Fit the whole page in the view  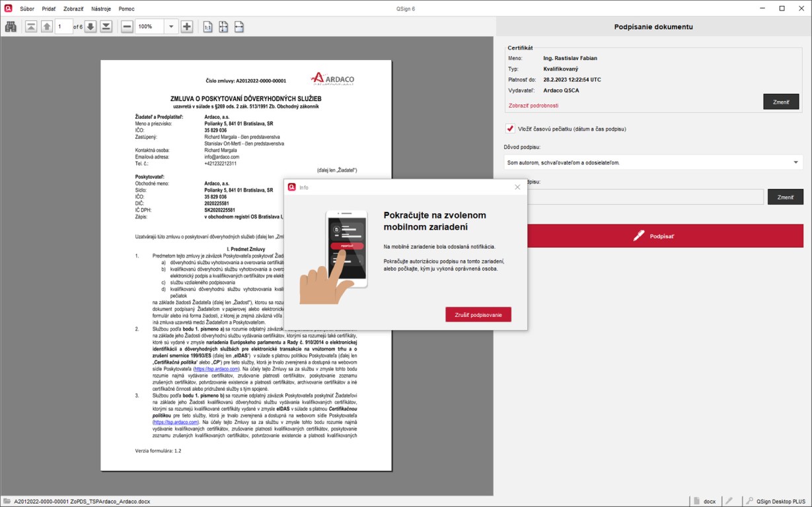(x=223, y=26)
